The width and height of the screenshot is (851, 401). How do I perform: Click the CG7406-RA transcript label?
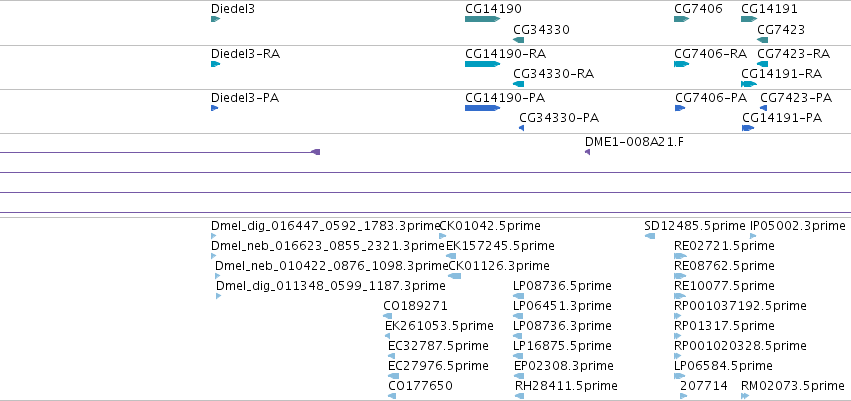click(x=710, y=54)
